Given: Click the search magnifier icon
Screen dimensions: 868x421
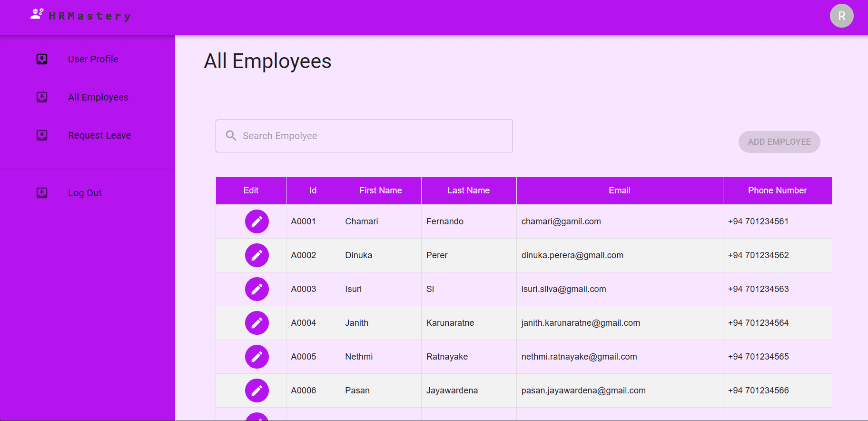Looking at the screenshot, I should click(x=231, y=136).
